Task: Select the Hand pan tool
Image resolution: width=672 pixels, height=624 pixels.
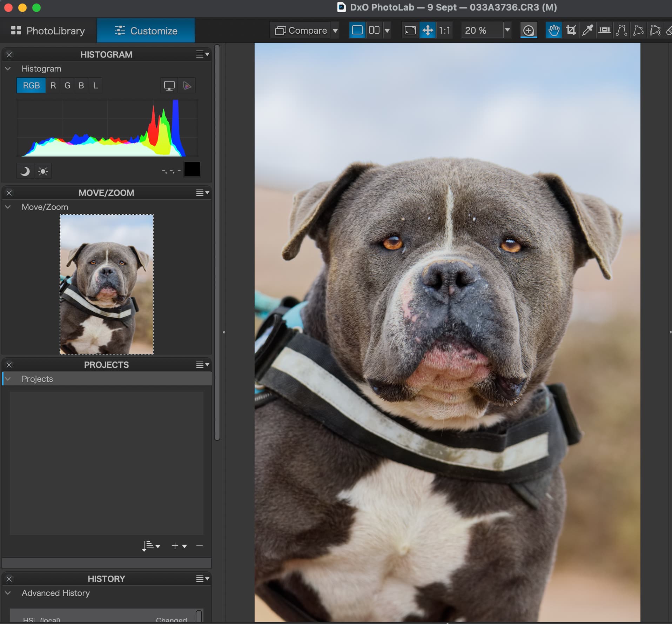Action: coord(554,31)
